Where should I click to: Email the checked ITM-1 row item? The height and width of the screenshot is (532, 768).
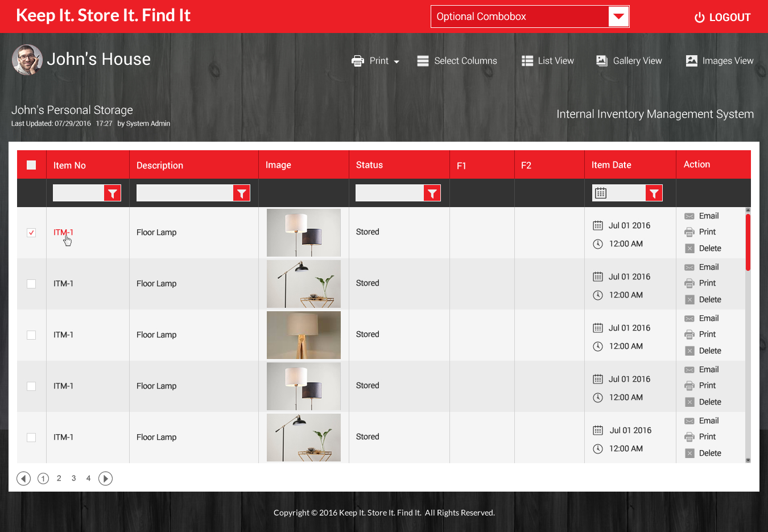pos(702,216)
